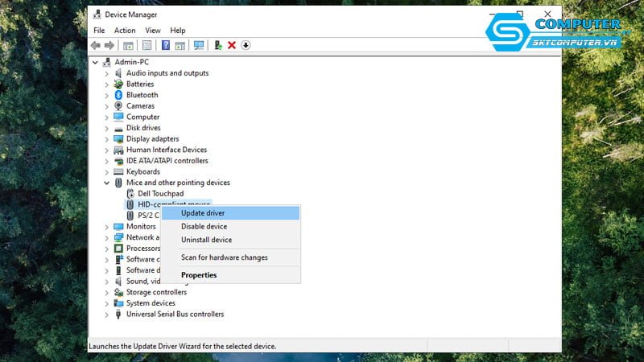644x362 pixels.
Task: Click the PS/2 mouse device icon
Action: click(x=130, y=216)
